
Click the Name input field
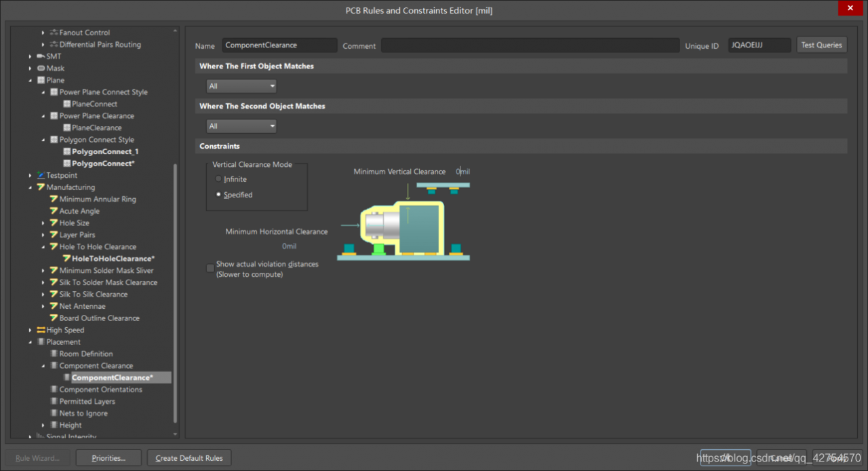click(279, 45)
